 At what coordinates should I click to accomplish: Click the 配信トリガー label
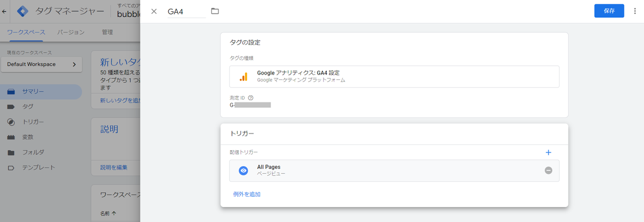point(244,152)
